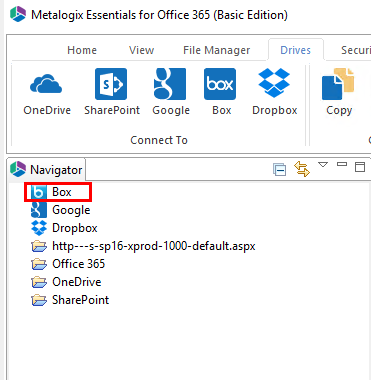Switch to the File Manager tab

[216, 50]
